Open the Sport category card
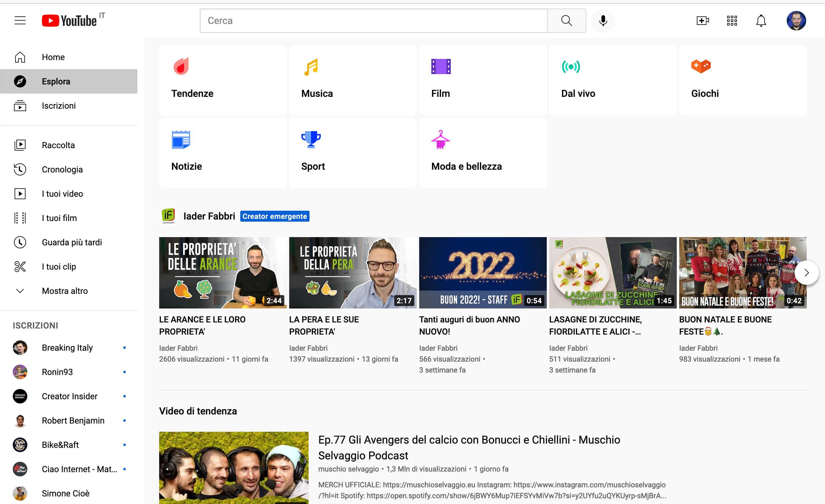 [353, 153]
